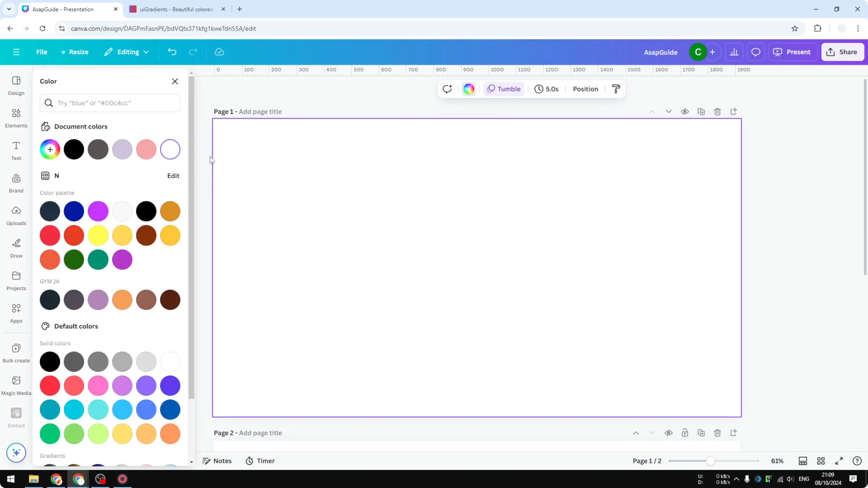Viewport: 868px width, 488px height.
Task: Hide page 2 with eye toggle
Action: [x=669, y=433]
